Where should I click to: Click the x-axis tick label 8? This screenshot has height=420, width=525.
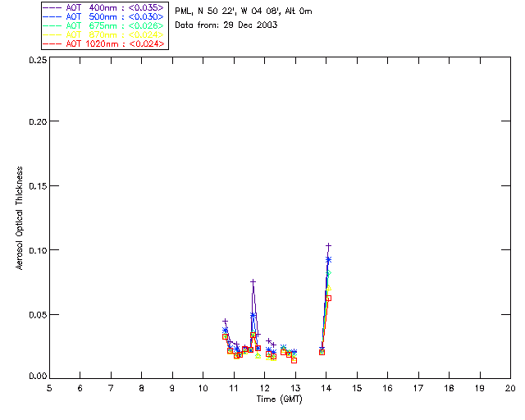point(142,388)
